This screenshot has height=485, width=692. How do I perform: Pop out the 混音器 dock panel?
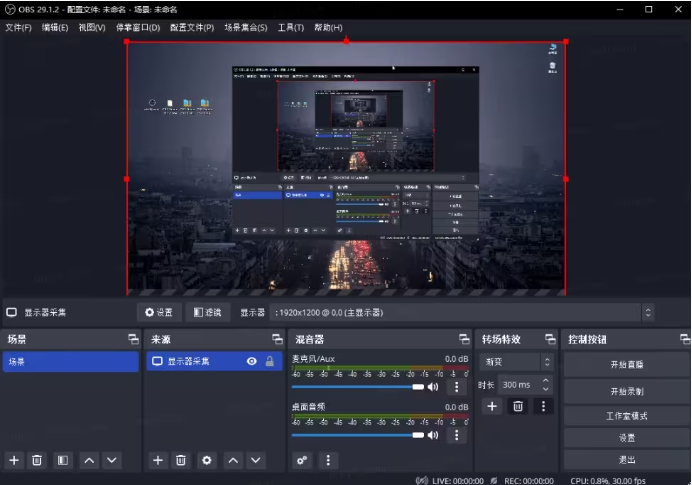[x=464, y=339]
